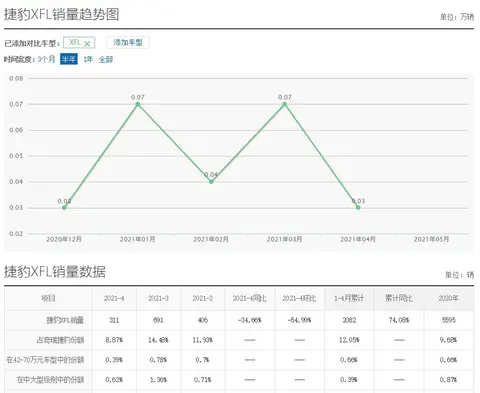The width and height of the screenshot is (480, 393).
Task: Click the -34.66% year-over-year cell
Action: [250, 320]
